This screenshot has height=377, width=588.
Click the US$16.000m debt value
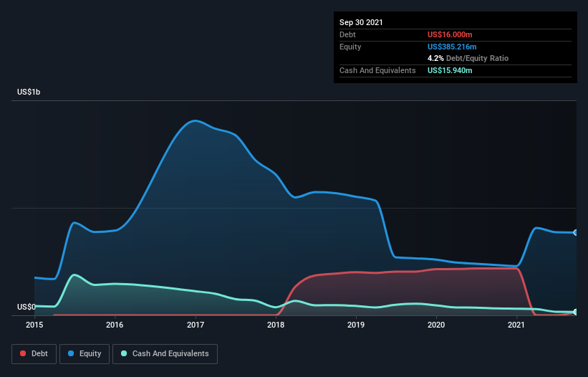[x=450, y=34]
